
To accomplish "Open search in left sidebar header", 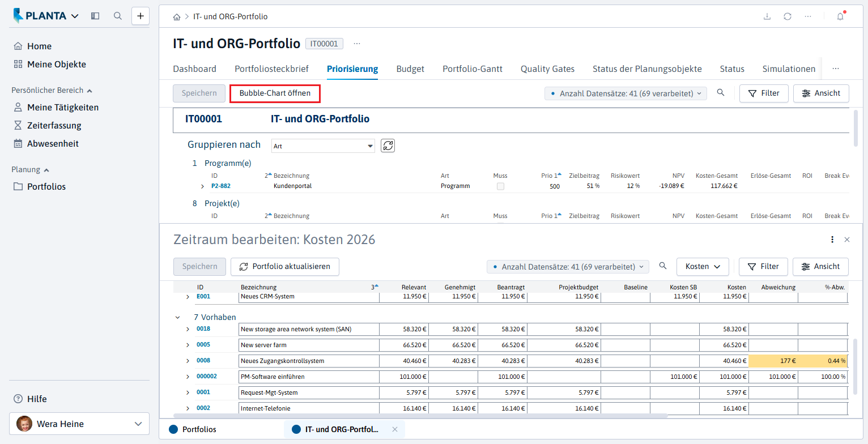I will (x=118, y=16).
